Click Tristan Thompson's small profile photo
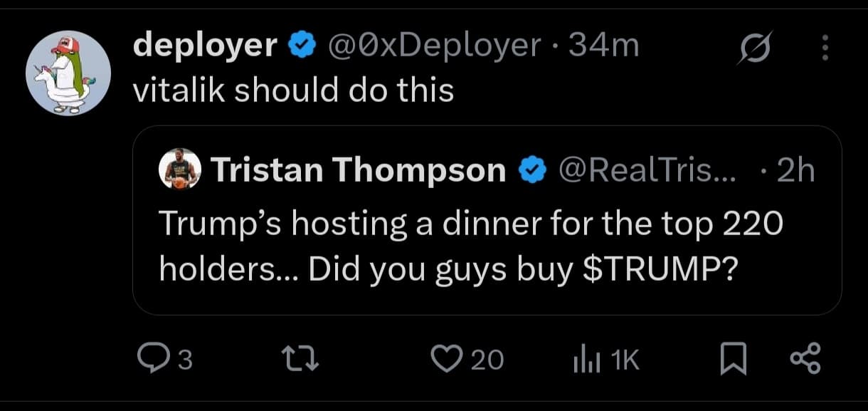868x411 pixels. [179, 170]
